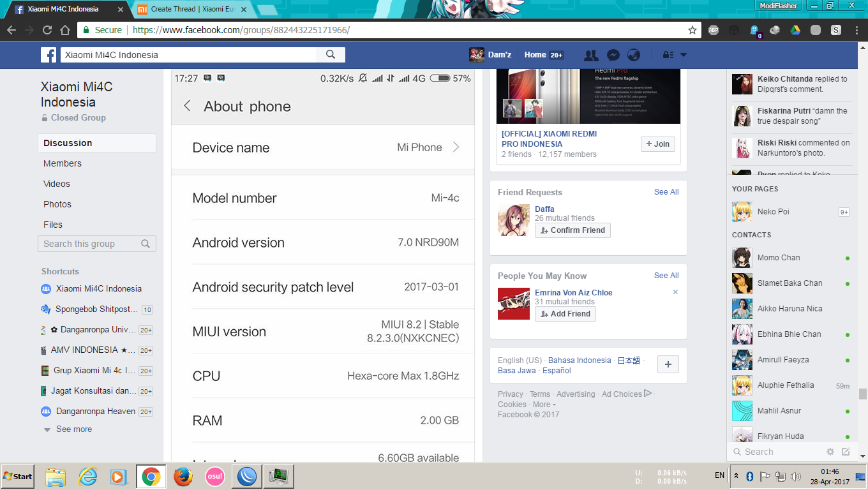Screen dimensions: 868x490
Task: Open the Messenger icon in header
Action: pyautogui.click(x=613, y=55)
